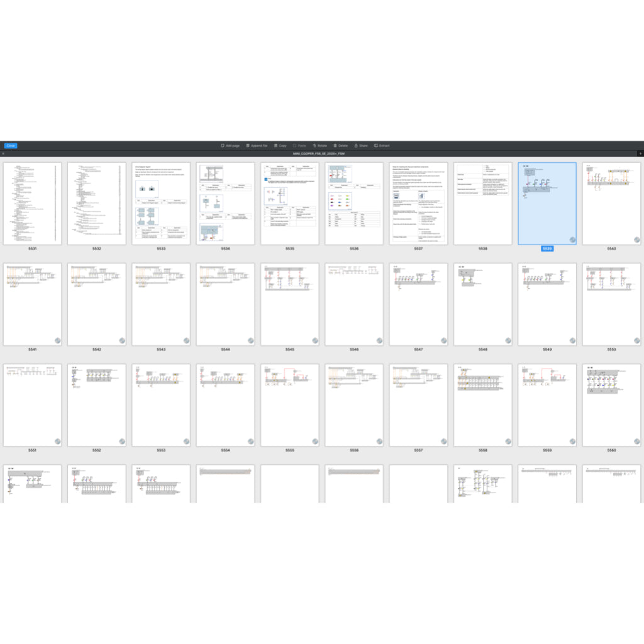Click the round badge on page 5554 thumbnail
The height and width of the screenshot is (644, 644).
[x=250, y=441]
